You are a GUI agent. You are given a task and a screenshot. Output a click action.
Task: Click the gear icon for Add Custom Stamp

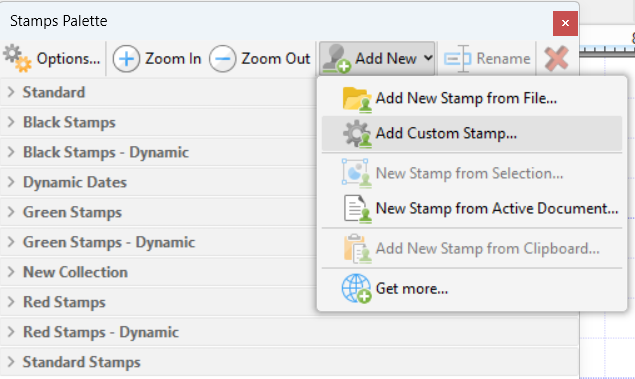click(357, 134)
